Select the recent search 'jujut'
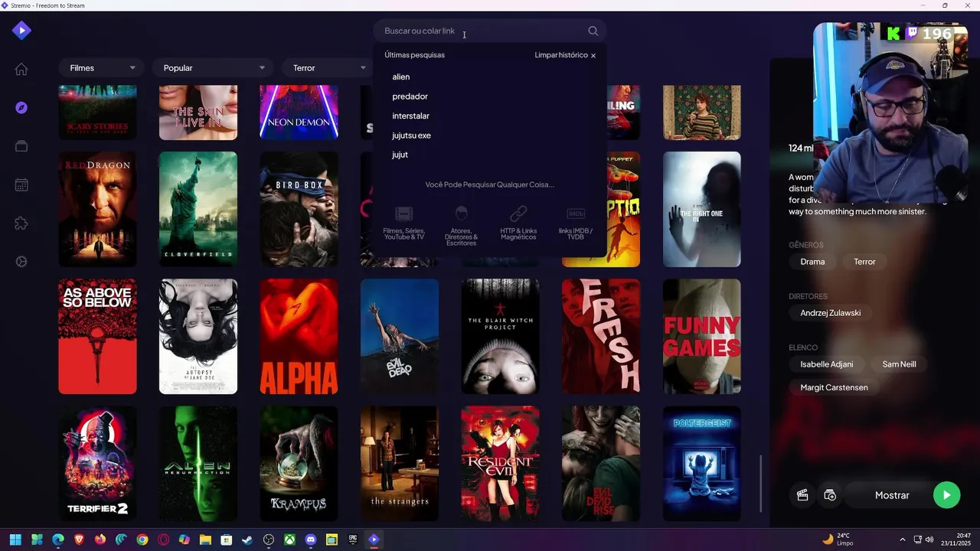 click(x=400, y=155)
